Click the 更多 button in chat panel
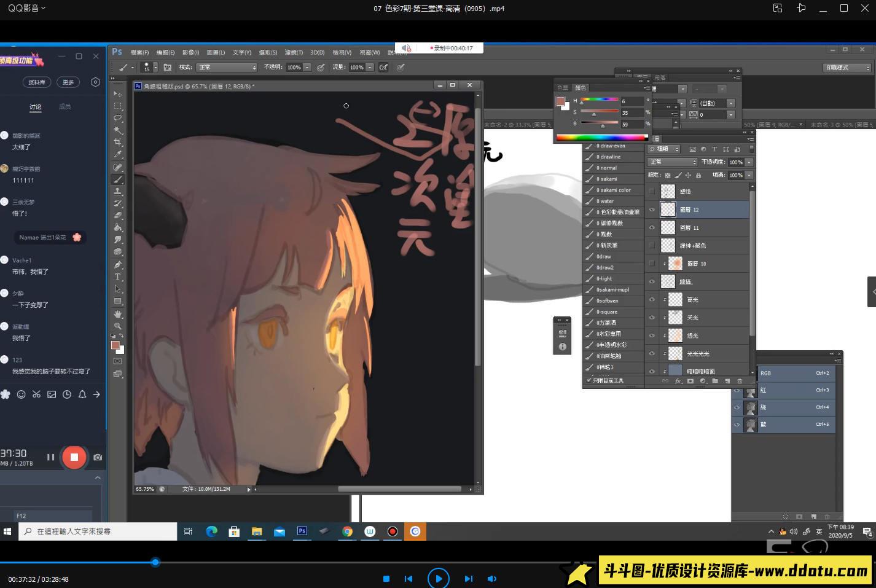The width and height of the screenshot is (876, 588). [68, 82]
